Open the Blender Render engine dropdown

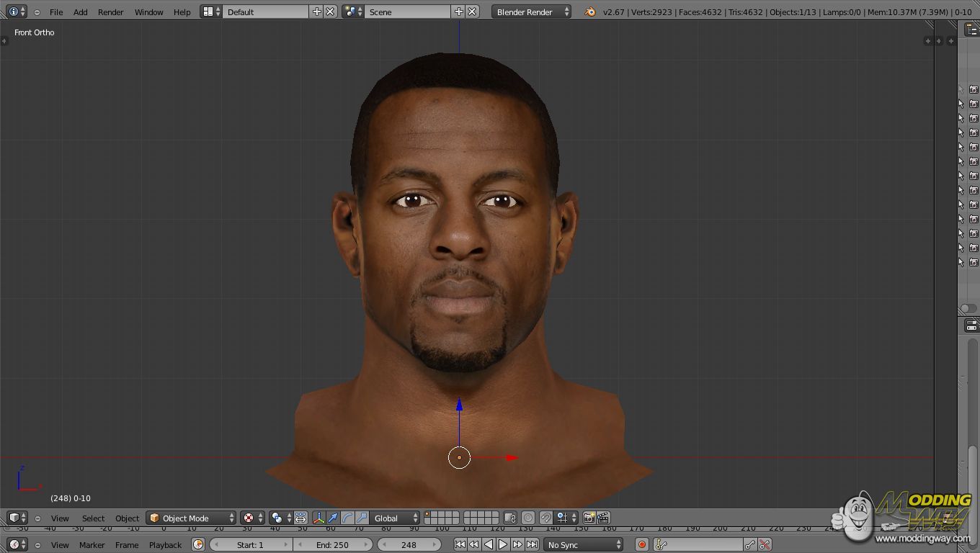[x=531, y=12]
